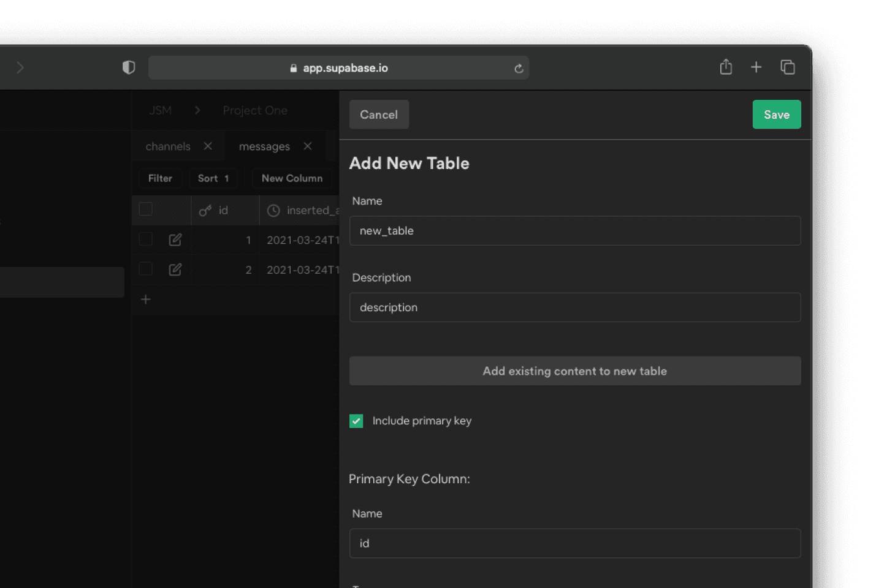Add a new row with the plus icon

pos(146,300)
